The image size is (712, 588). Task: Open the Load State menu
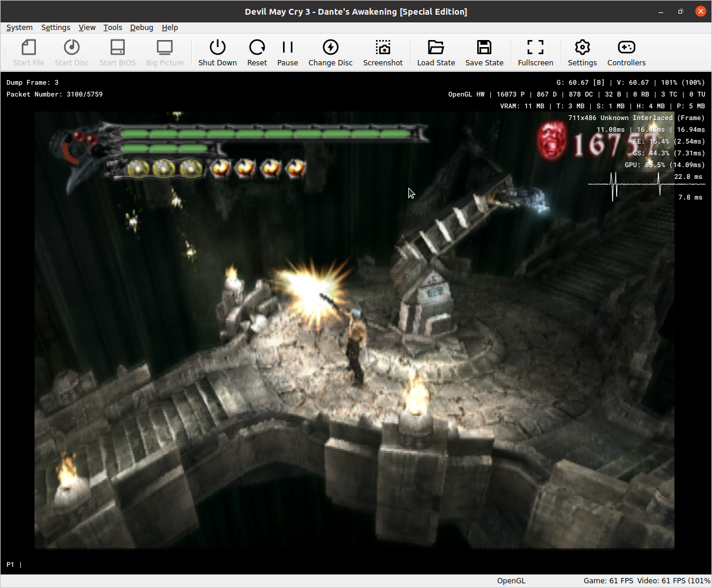coord(436,53)
